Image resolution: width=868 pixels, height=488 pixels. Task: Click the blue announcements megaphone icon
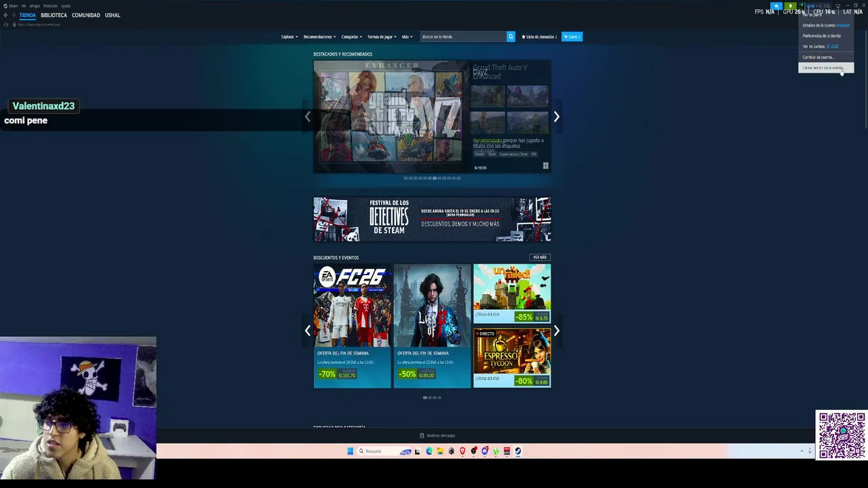[x=776, y=6]
